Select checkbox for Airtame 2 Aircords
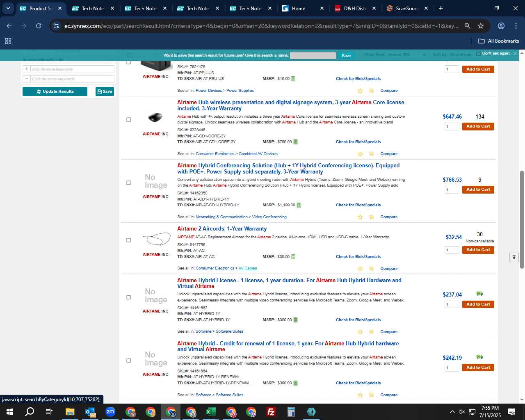Viewport: 525px width, 420px height. 128,240
